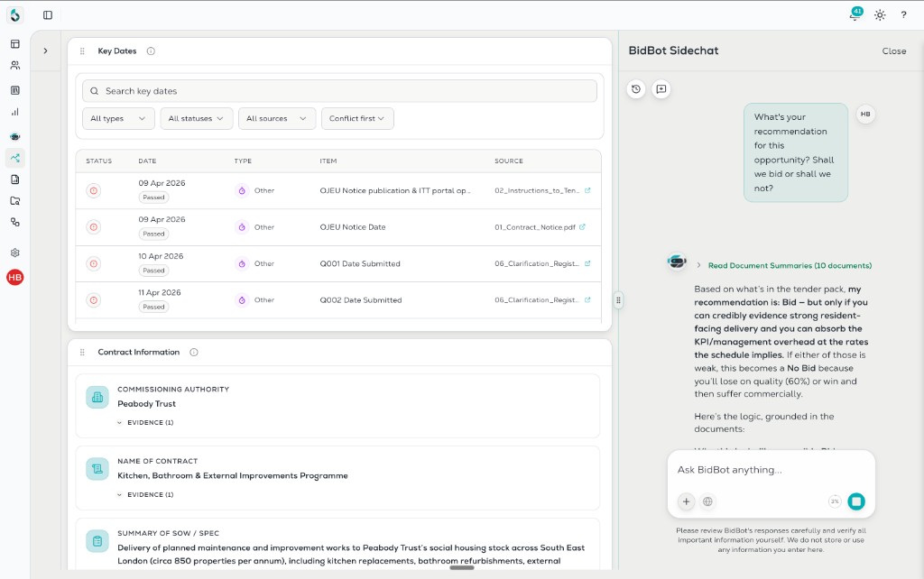Open the chat history clock icon
Screen dimensions: 924x579
pos(636,89)
